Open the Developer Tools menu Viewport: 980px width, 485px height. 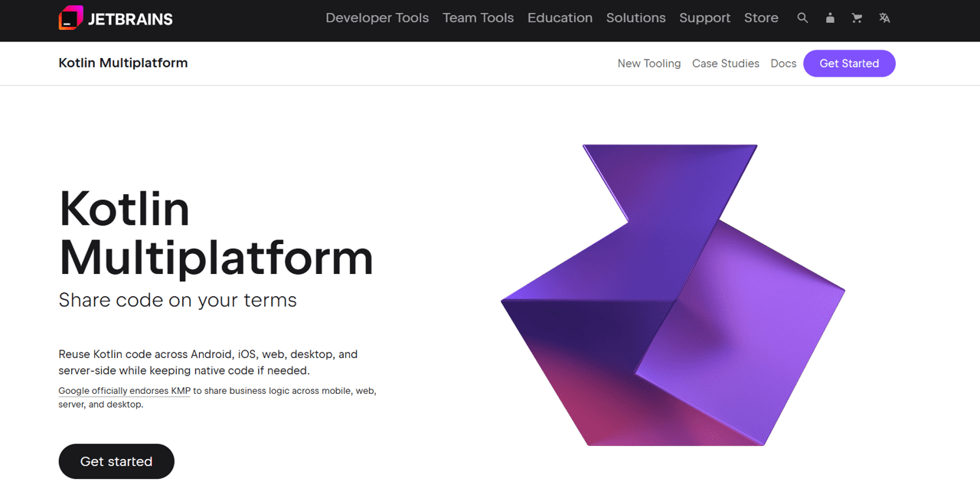coord(377,18)
